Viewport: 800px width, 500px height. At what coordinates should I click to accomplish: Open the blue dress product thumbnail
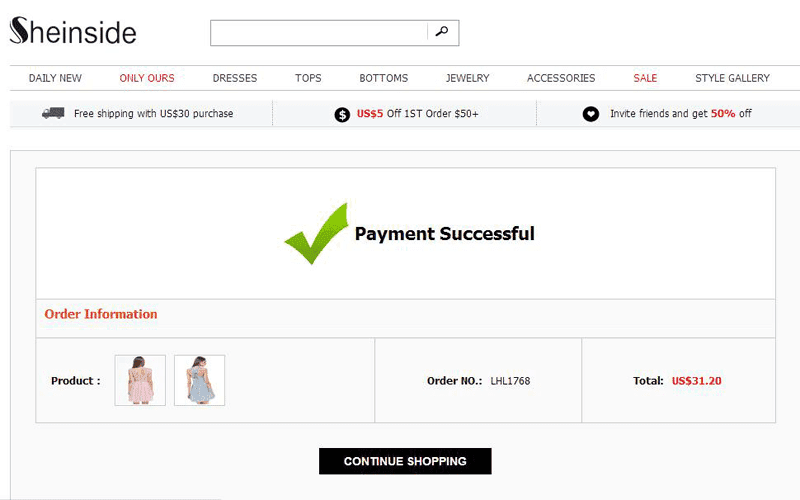[199, 380]
